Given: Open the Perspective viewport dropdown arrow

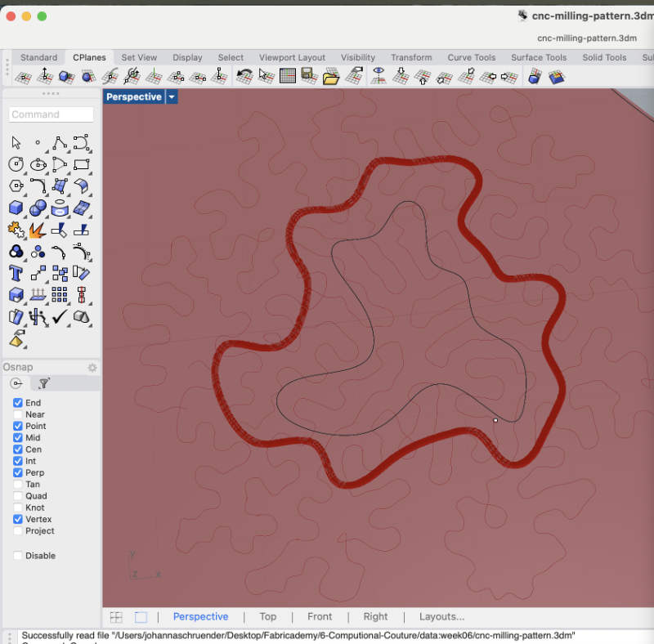Looking at the screenshot, I should (x=172, y=97).
